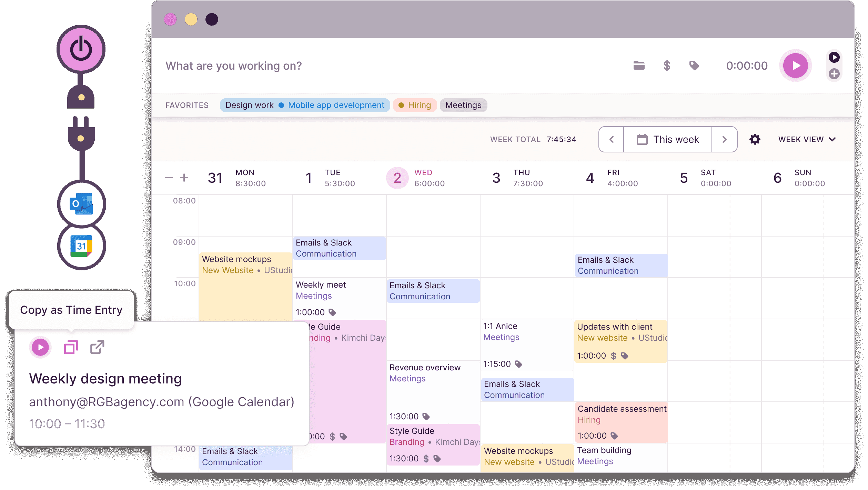
Task: Click the settings gear icon in week view
Action: (x=755, y=140)
